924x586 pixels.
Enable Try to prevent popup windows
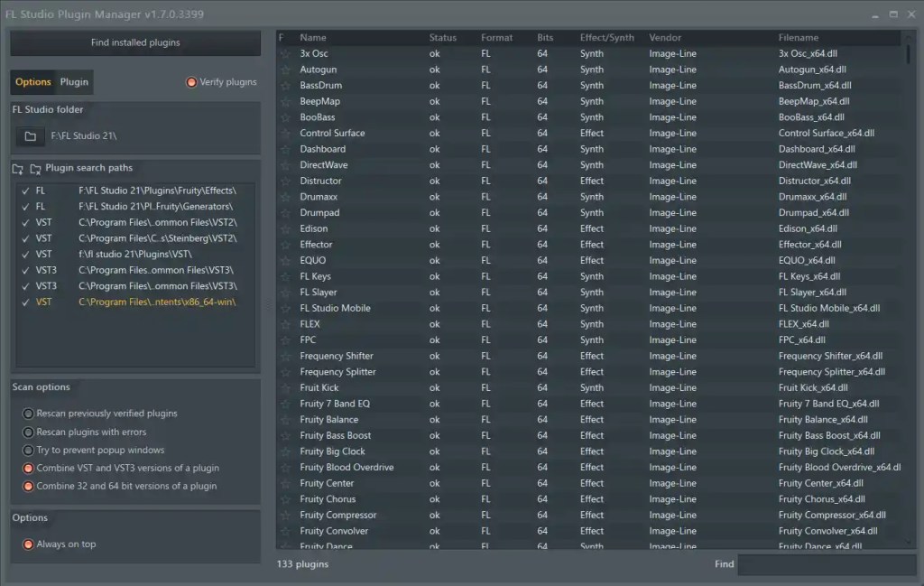tap(28, 451)
